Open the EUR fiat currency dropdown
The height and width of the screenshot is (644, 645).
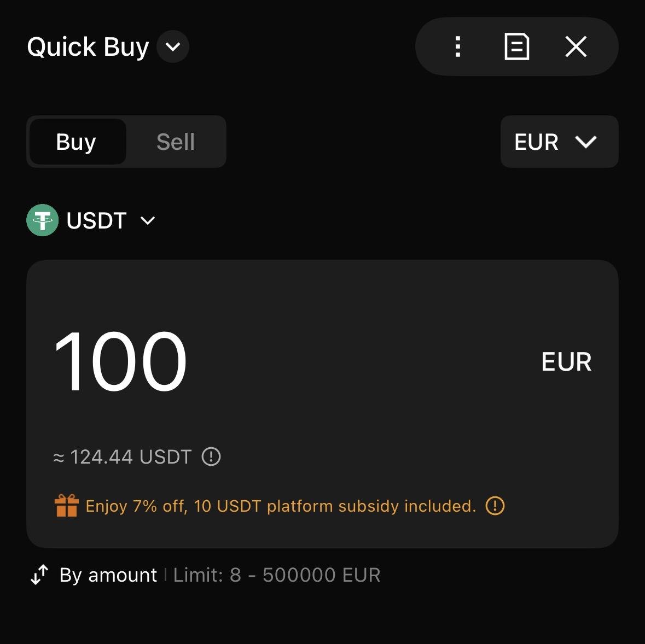coord(559,142)
